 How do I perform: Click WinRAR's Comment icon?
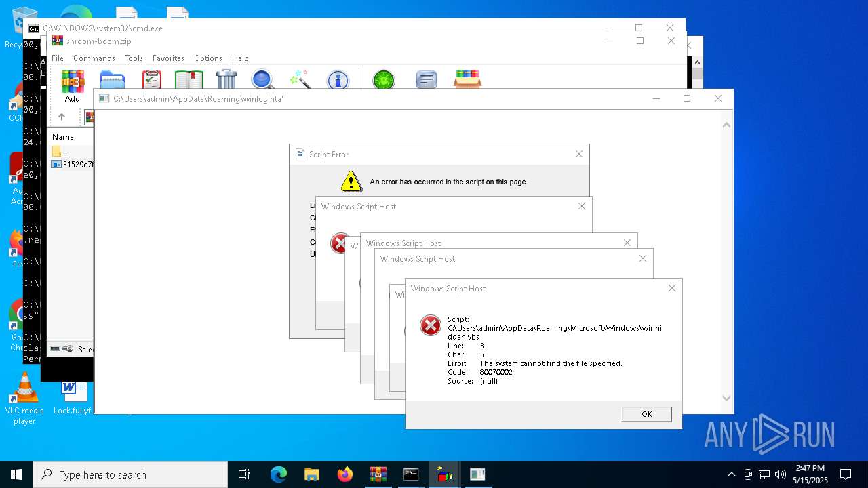click(426, 80)
